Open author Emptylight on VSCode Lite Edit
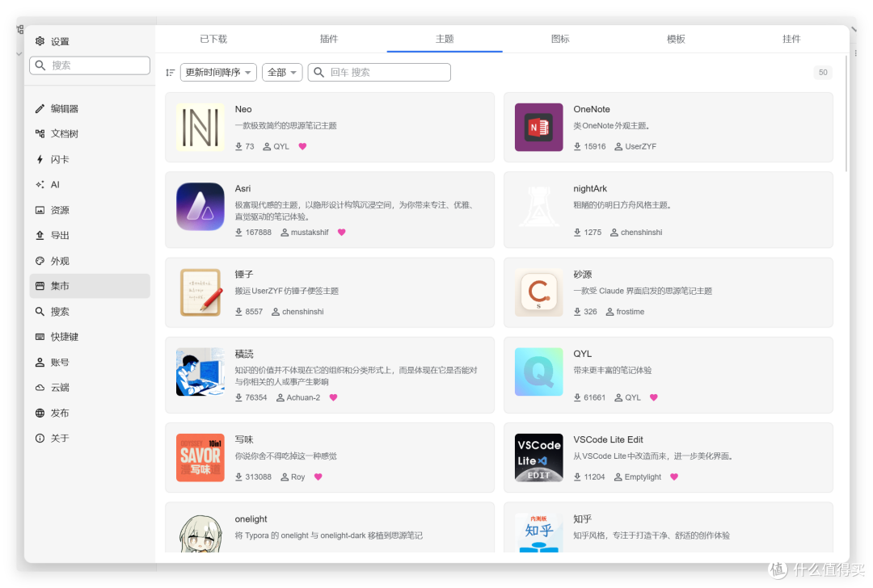Image resolution: width=873 pixels, height=588 pixels. 638,477
